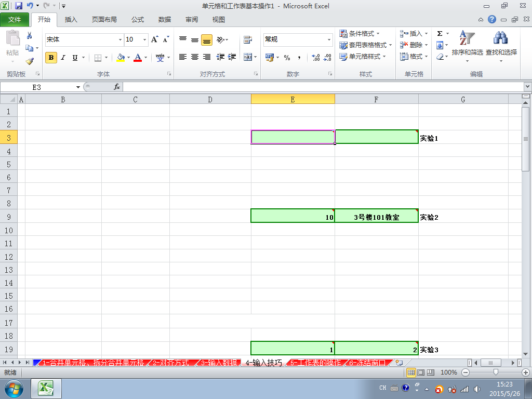Switch to the 审阅 Review tab

[192, 20]
